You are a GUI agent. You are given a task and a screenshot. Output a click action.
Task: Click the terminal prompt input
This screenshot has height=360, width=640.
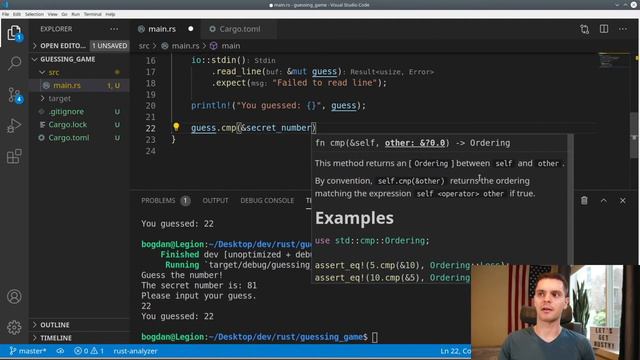[x=374, y=337]
